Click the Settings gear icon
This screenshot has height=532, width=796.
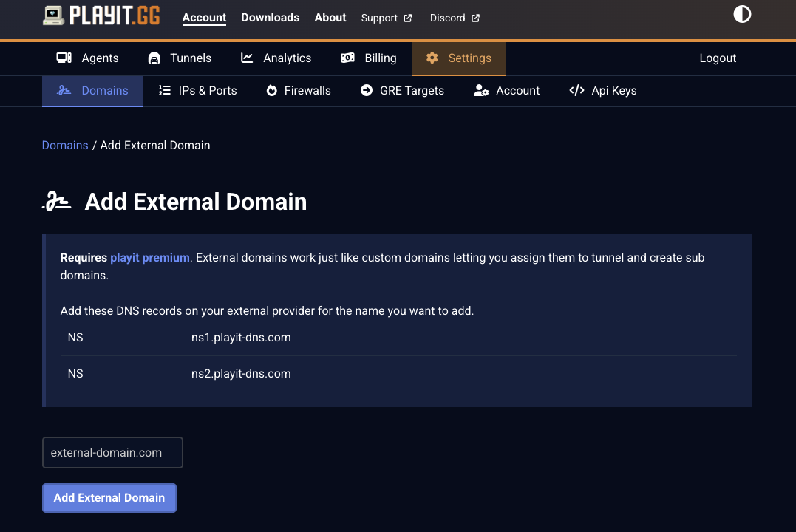pyautogui.click(x=432, y=58)
